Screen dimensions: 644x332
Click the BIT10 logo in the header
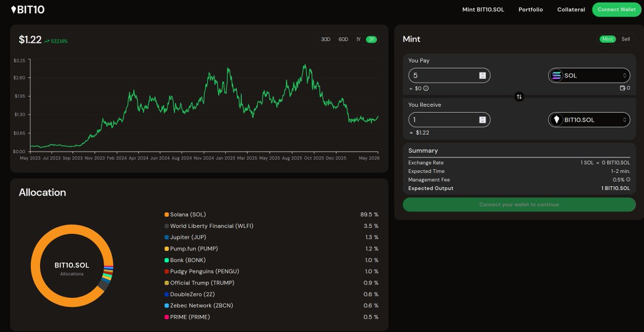27,10
